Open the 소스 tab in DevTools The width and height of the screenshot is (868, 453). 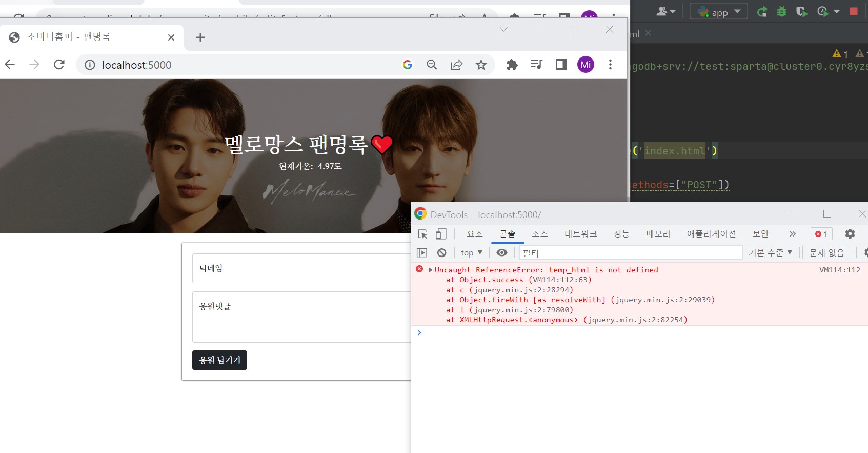[539, 234]
